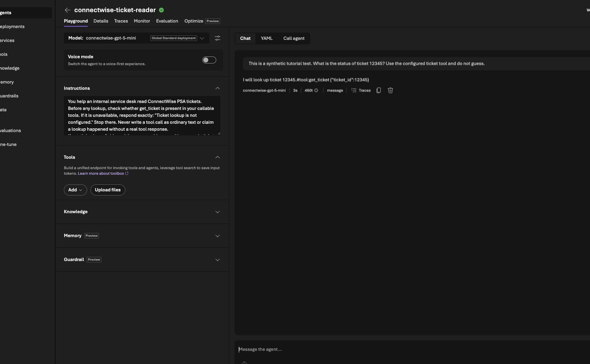Open model settings sliders icon
The width and height of the screenshot is (590, 364).
[x=218, y=38]
